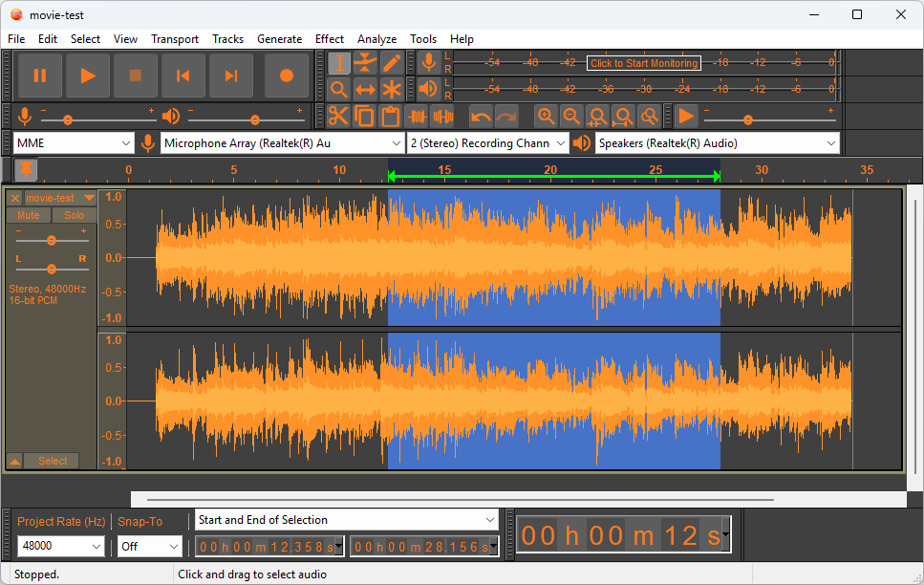Paste audio with the clipboard icon
The image size is (924, 585).
coord(391,117)
